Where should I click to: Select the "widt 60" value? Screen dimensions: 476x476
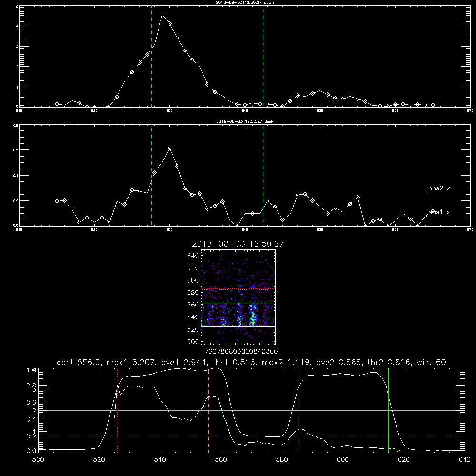431,362
